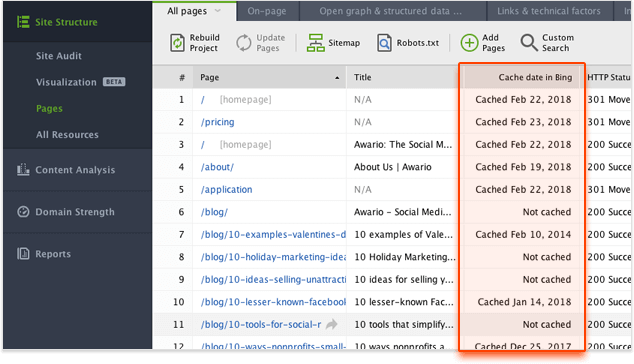Open All Resources in sidebar
This screenshot has width=634, height=364.
[67, 135]
